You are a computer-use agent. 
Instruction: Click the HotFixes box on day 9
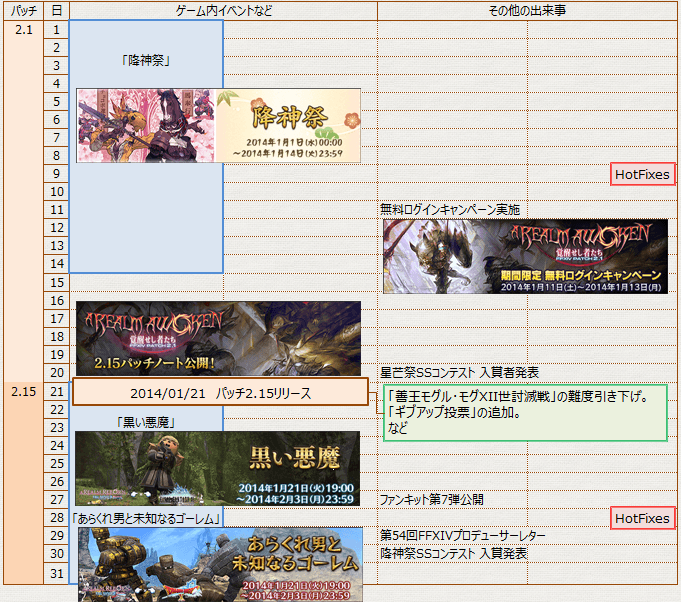point(643,174)
